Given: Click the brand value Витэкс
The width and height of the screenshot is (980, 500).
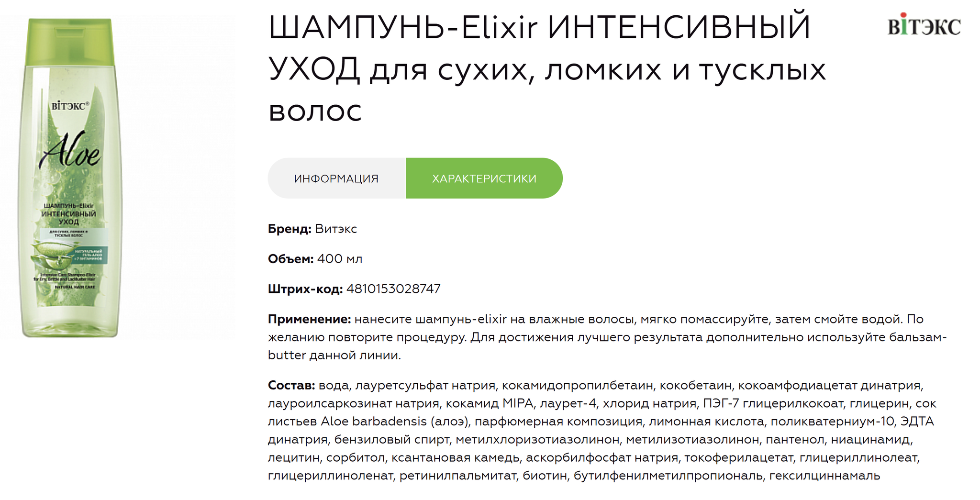Looking at the screenshot, I should 336,229.
